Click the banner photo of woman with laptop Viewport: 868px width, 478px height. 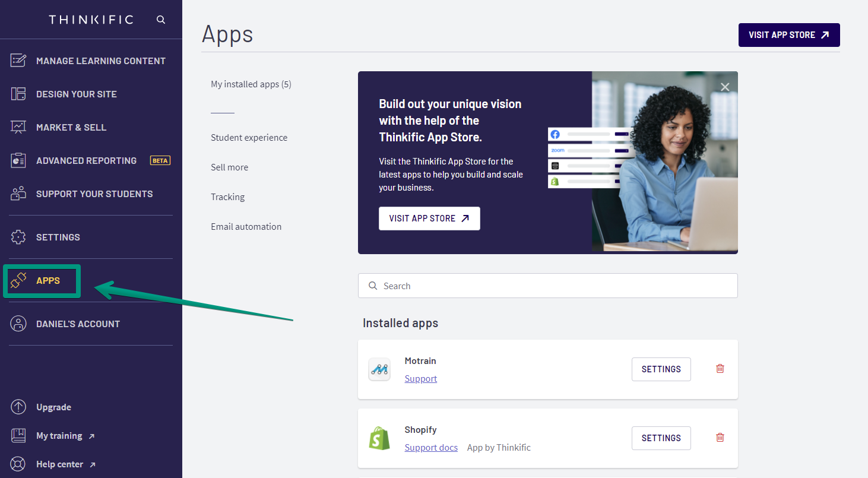665,163
